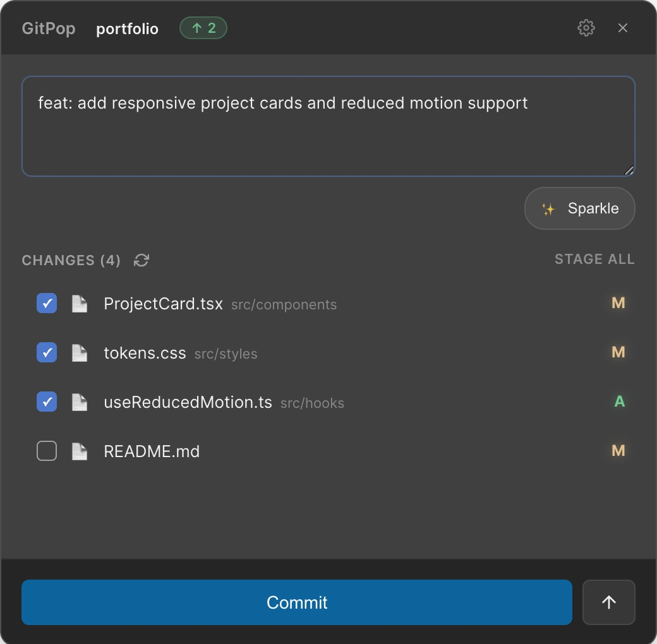Click the src/components path label
The width and height of the screenshot is (657, 644).
point(284,305)
